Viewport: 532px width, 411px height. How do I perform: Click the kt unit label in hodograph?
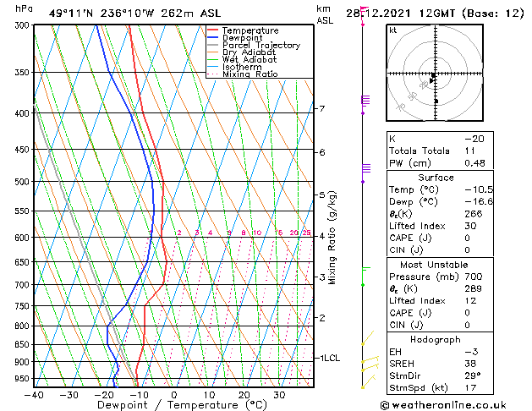click(x=392, y=30)
